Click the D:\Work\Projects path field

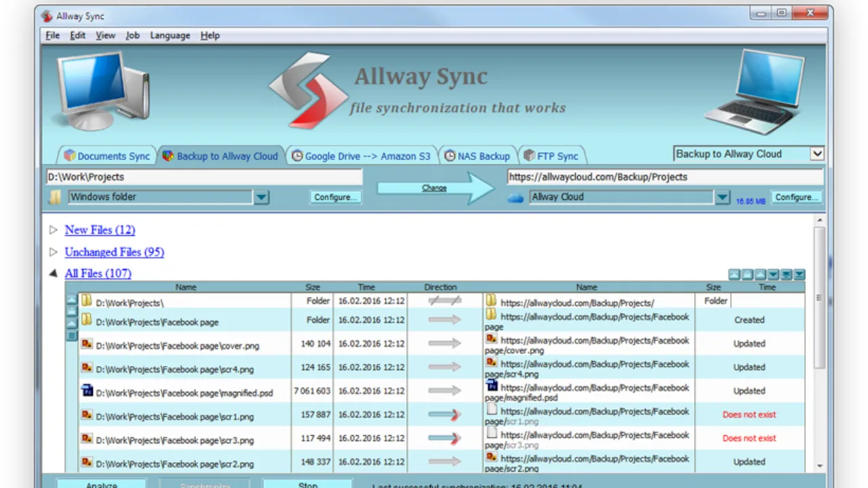pos(204,177)
